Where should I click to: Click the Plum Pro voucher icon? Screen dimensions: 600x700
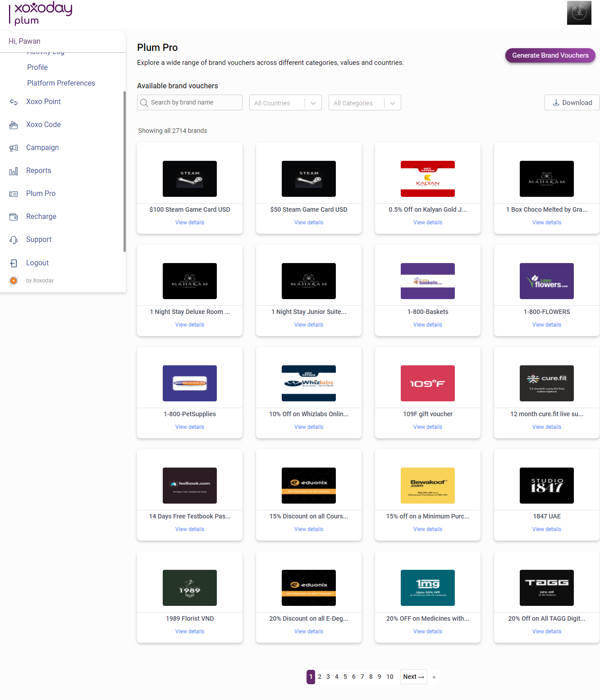pyautogui.click(x=14, y=194)
